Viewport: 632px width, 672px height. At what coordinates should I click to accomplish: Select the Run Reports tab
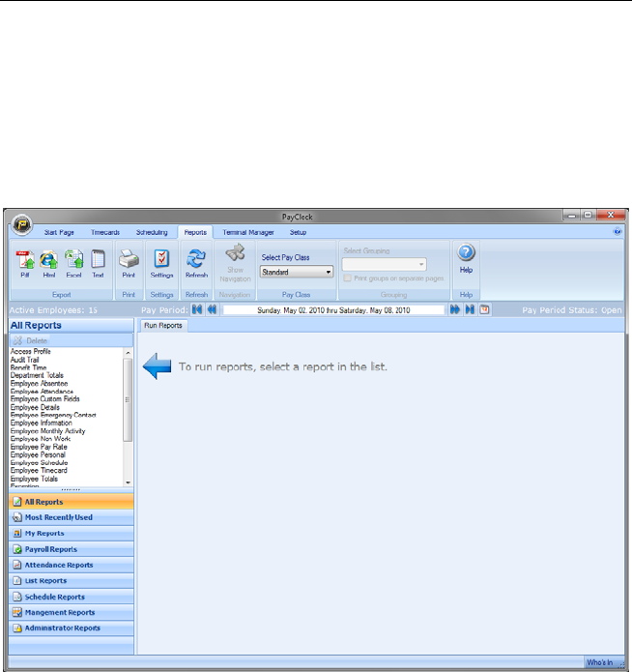pos(163,325)
